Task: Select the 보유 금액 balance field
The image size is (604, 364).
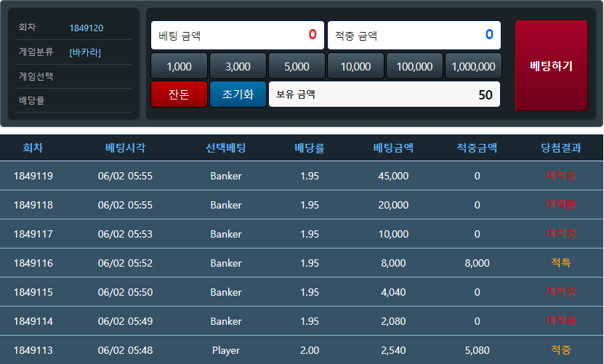Action: coord(384,94)
